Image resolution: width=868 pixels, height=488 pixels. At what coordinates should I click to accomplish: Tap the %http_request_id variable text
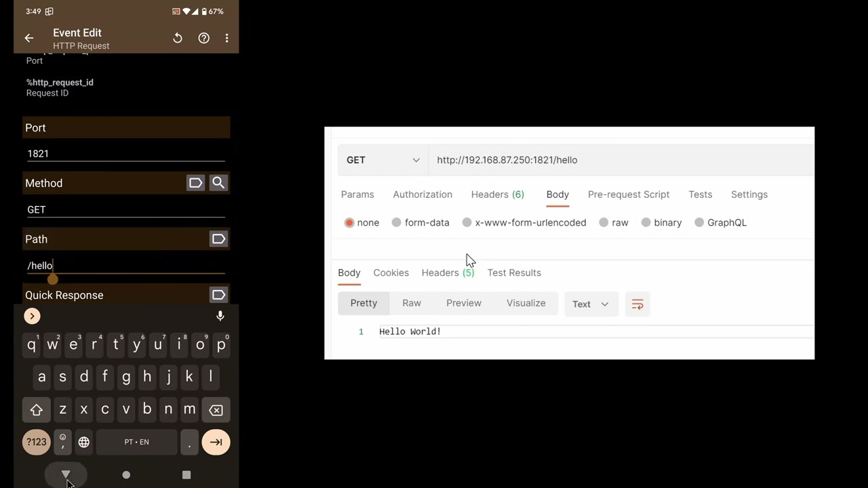pyautogui.click(x=60, y=82)
